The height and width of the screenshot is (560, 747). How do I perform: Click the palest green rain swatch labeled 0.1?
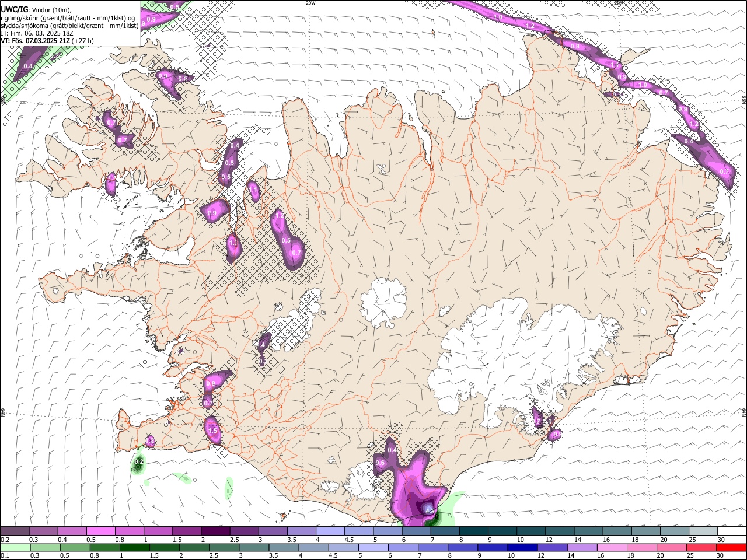pyautogui.click(x=15, y=547)
